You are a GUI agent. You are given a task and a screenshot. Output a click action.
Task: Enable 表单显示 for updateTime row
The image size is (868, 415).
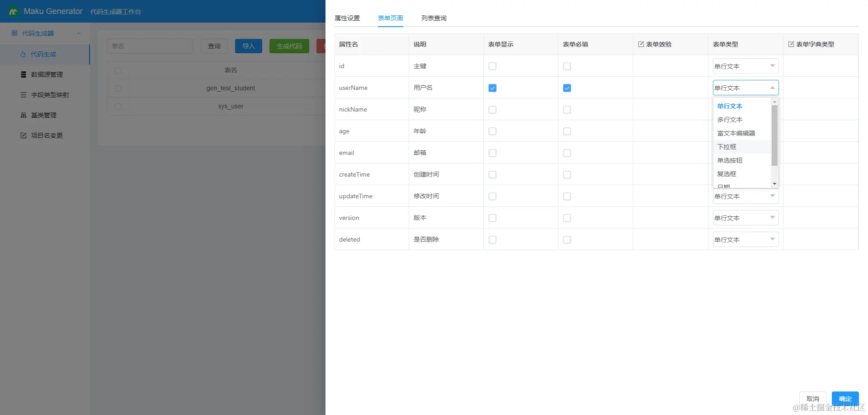pos(492,196)
